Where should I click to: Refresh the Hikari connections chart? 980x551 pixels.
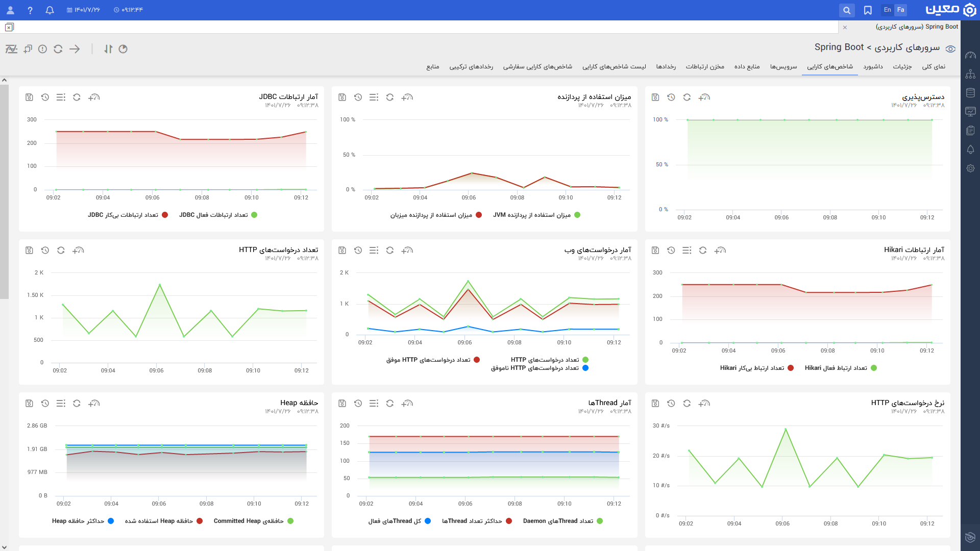(x=703, y=250)
